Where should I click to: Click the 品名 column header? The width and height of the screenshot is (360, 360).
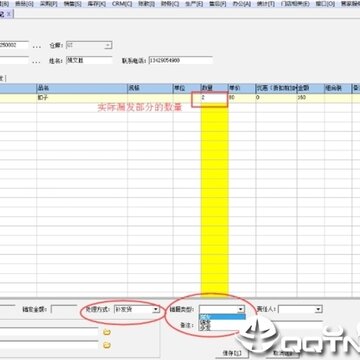tap(82, 88)
